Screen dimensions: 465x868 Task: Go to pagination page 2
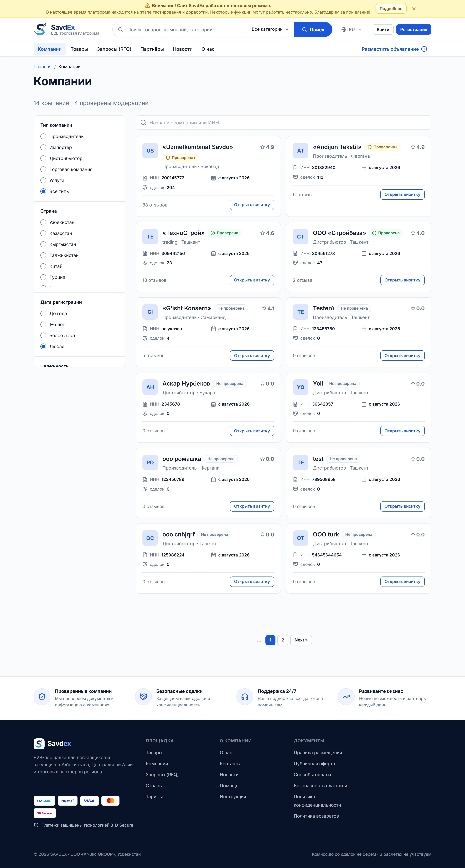click(x=283, y=640)
